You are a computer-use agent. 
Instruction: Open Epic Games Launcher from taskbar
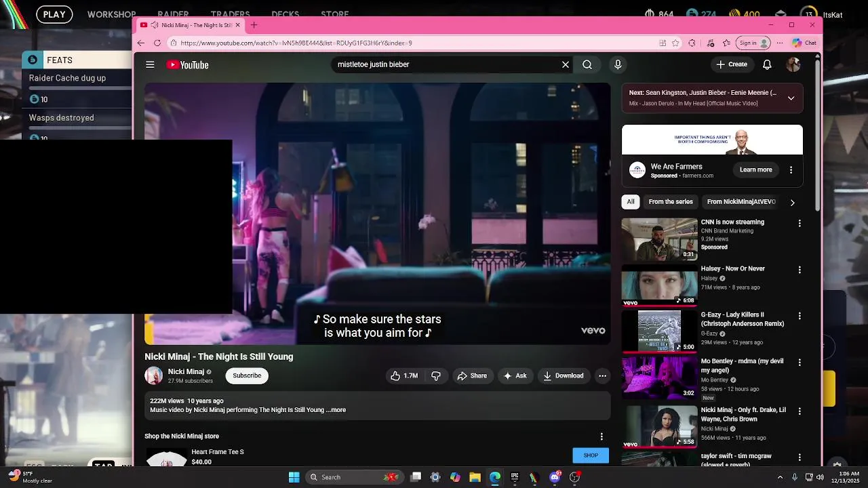(x=515, y=477)
